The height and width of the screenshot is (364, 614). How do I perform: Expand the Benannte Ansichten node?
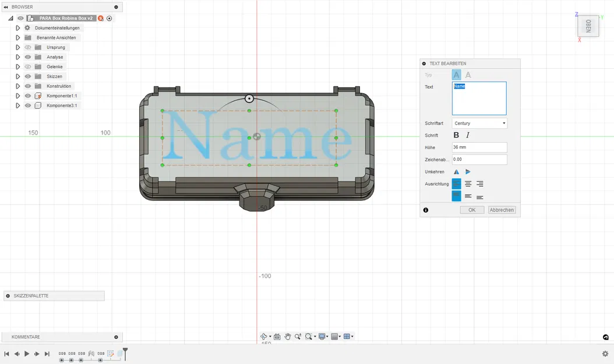[x=17, y=38]
